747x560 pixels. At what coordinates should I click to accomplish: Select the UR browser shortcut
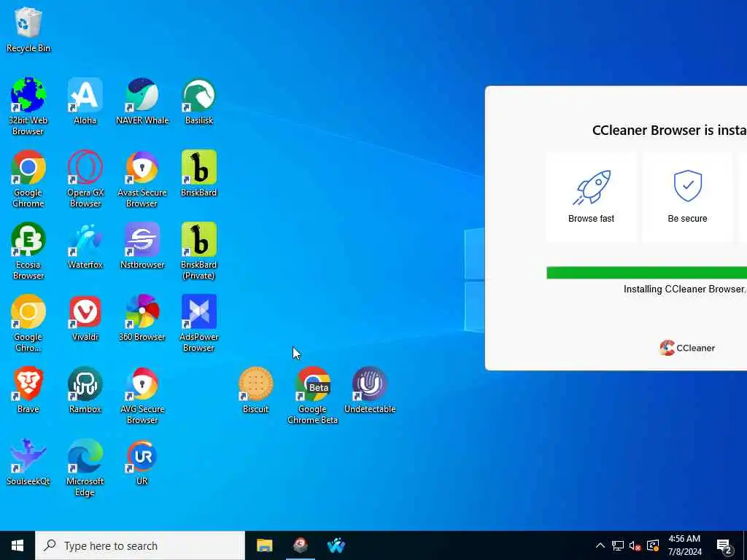[x=142, y=463]
